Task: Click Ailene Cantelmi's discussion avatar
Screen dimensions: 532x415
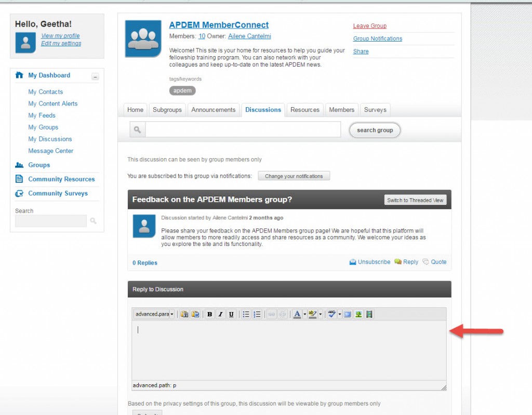Action: point(144,226)
